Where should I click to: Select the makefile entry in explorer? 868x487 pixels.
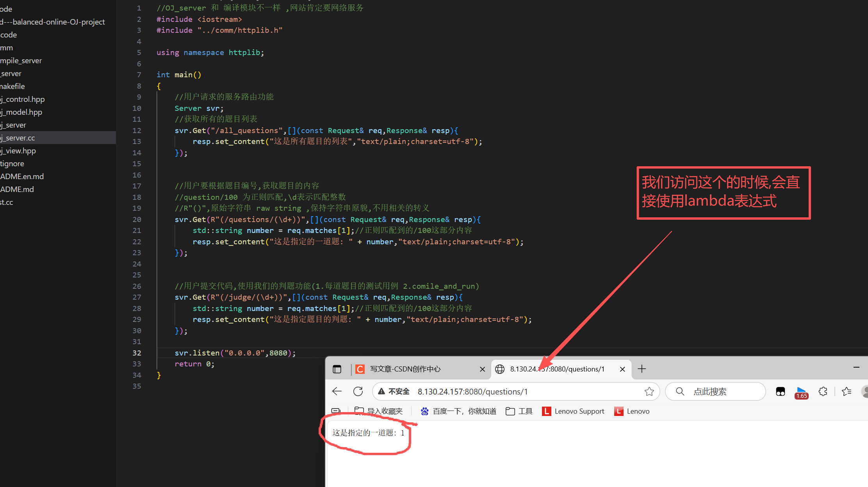pyautogui.click(x=12, y=86)
